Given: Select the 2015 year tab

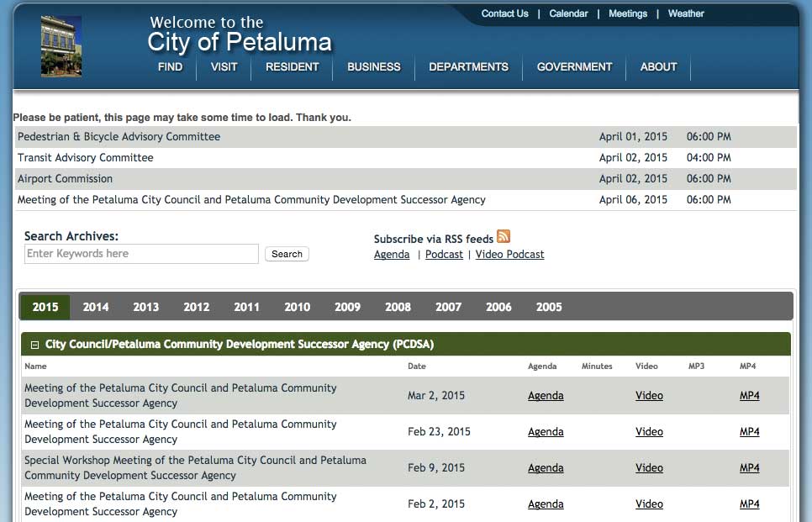Looking at the screenshot, I should (x=45, y=307).
